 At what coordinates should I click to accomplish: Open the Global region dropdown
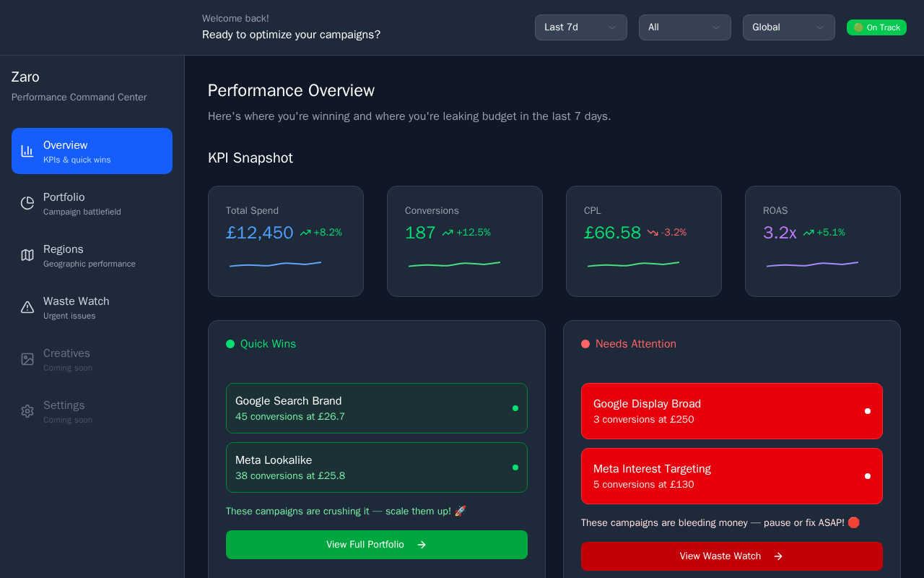click(x=789, y=27)
